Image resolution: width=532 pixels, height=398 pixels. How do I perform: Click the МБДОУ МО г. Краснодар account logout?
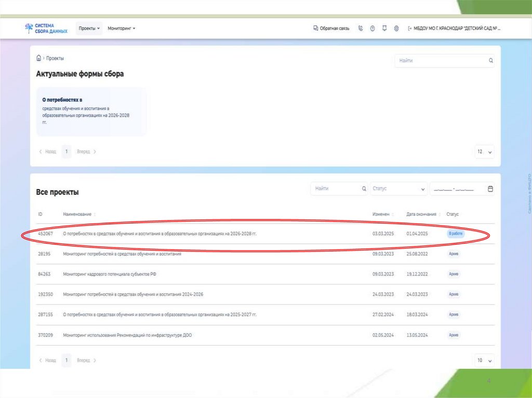tap(454, 29)
